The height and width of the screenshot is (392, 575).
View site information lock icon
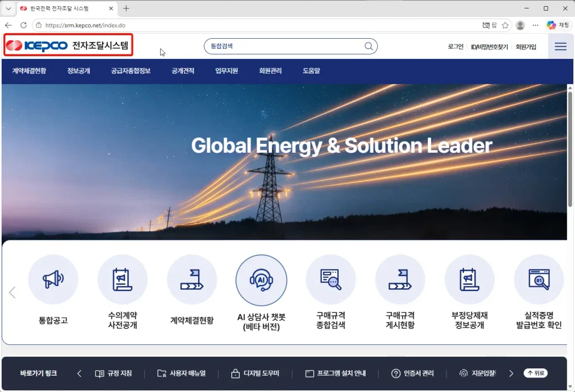[x=39, y=25]
